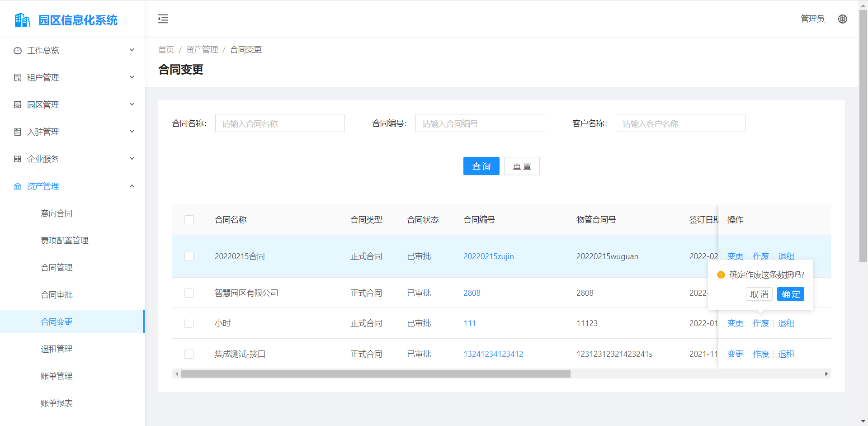Check the 小时 row checkbox
This screenshot has width=868, height=426.
tap(189, 323)
